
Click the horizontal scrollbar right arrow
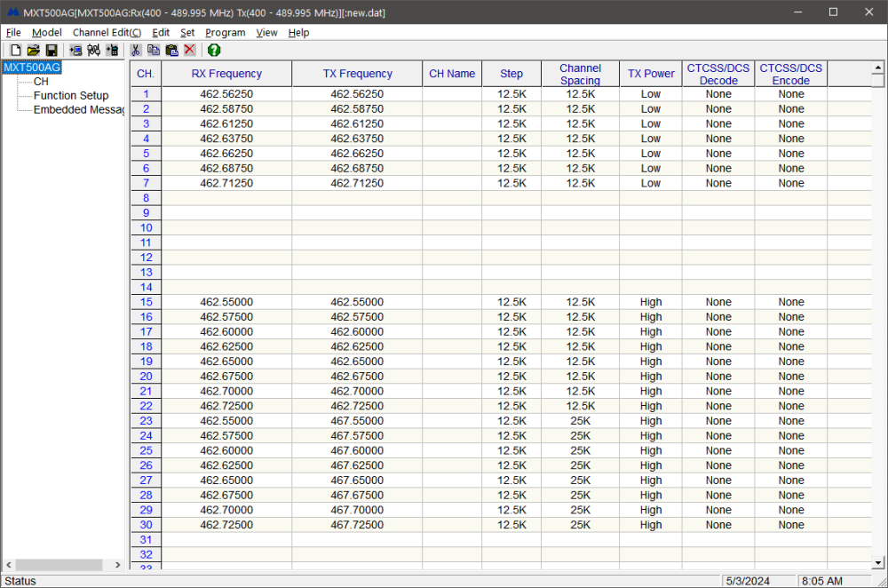click(117, 564)
